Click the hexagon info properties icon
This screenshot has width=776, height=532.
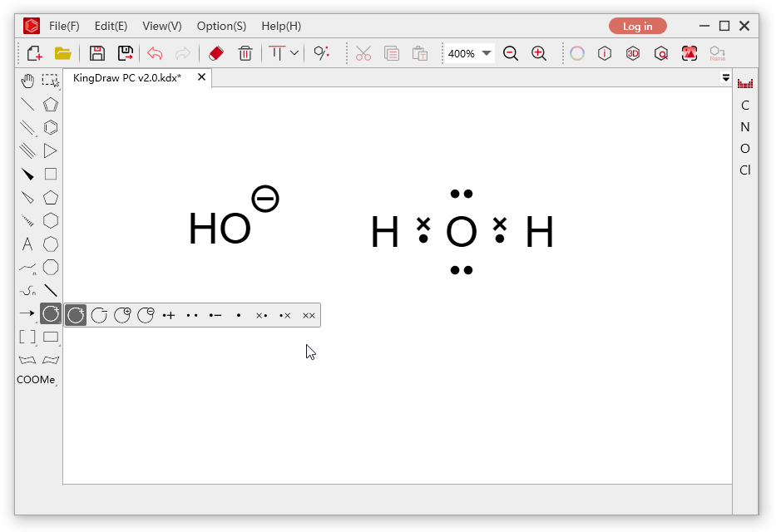[x=605, y=53]
